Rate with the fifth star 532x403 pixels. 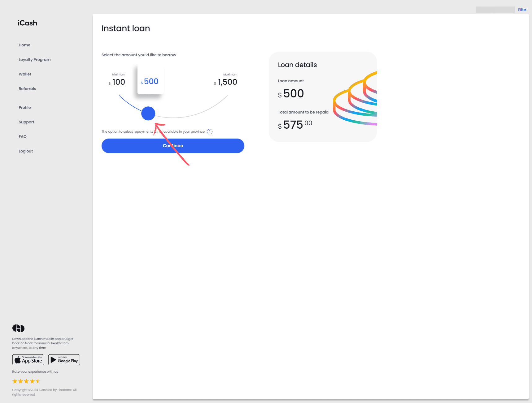(38, 381)
